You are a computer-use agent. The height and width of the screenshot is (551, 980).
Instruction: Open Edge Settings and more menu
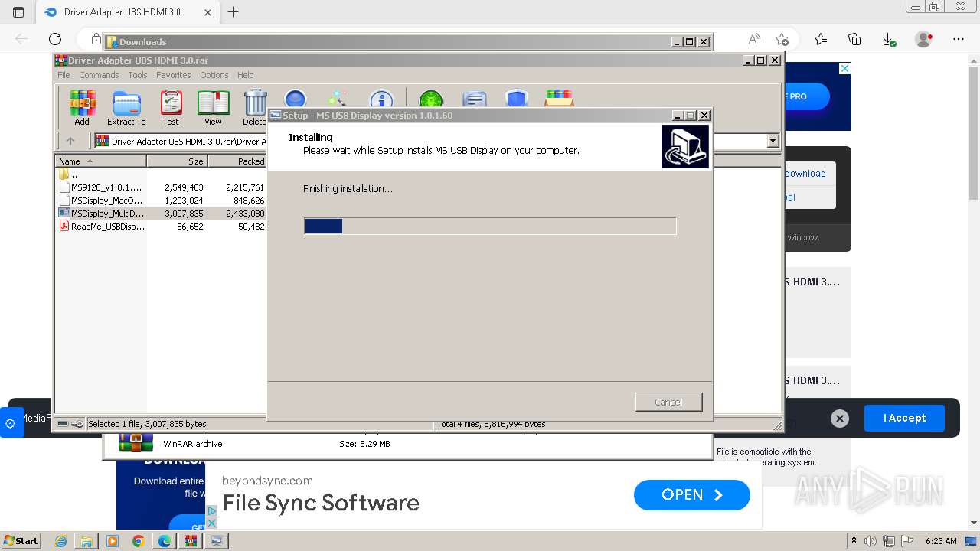[x=959, y=39]
